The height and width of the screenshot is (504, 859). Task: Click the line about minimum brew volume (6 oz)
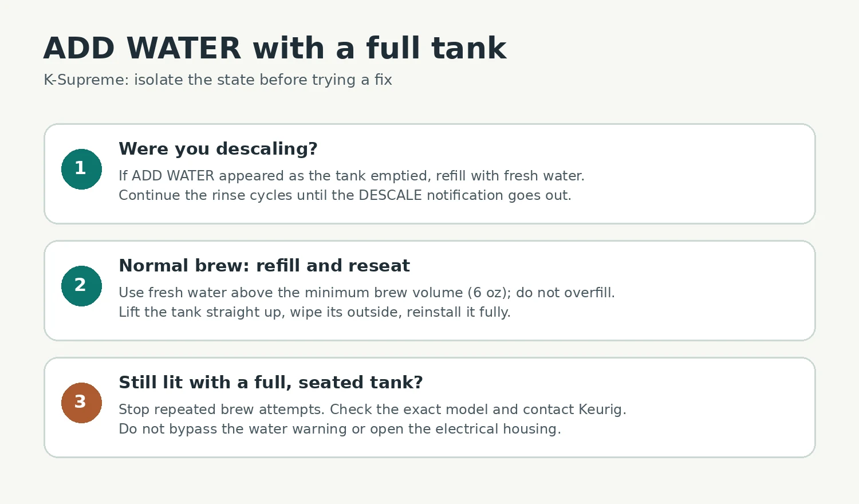pyautogui.click(x=367, y=293)
